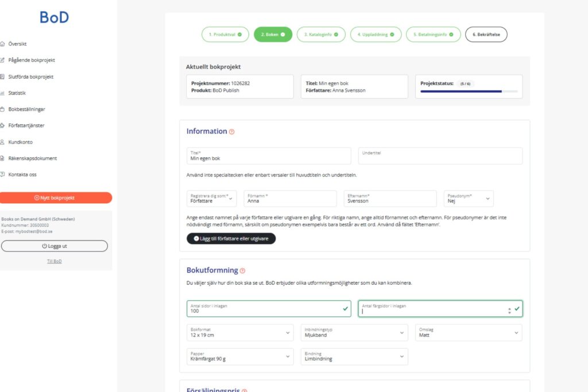The width and height of the screenshot is (588, 392).
Task: Click the Förnamn input field
Action: click(x=290, y=199)
